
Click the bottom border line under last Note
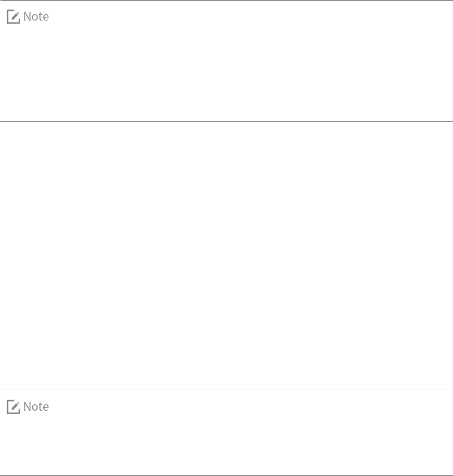pos(226,476)
